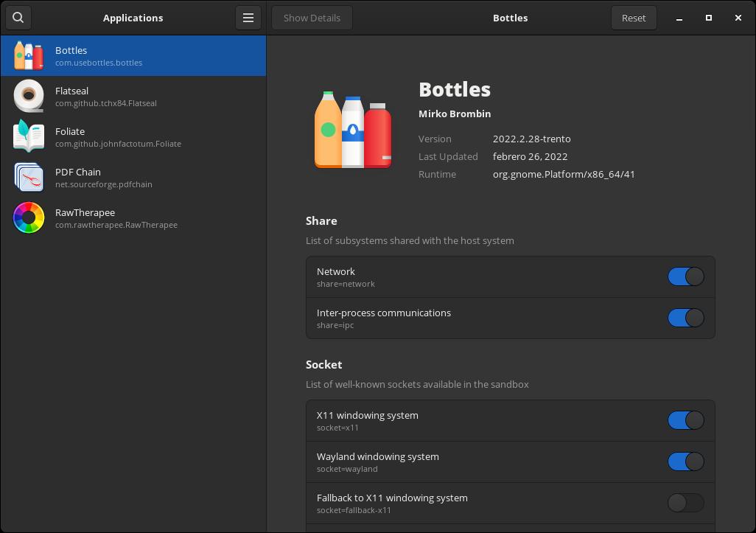
Task: Click the version value 2022.2.28-trento
Action: pos(532,139)
